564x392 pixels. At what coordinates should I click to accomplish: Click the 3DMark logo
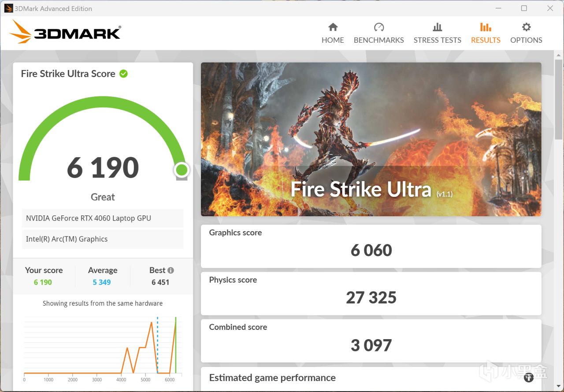coord(65,32)
